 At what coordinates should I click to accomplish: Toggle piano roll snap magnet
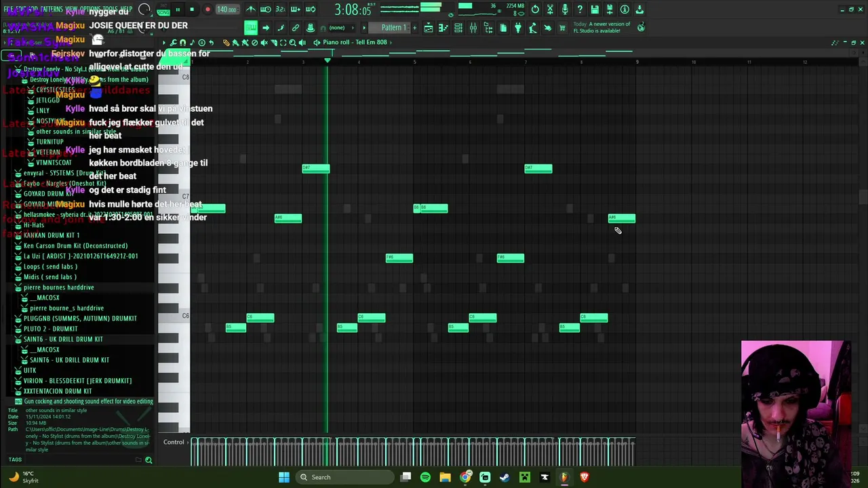pos(182,43)
